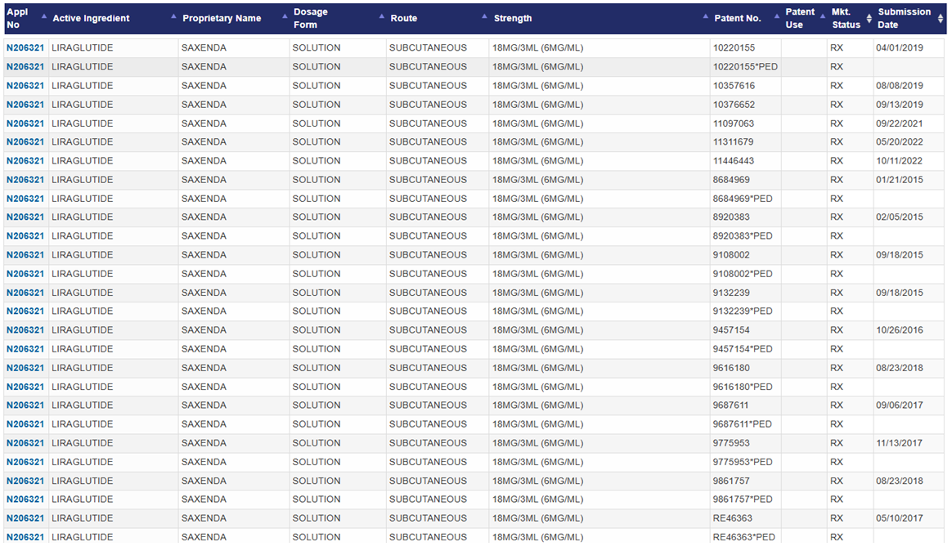Click sort arrow for Proprietary Name column

coord(285,16)
